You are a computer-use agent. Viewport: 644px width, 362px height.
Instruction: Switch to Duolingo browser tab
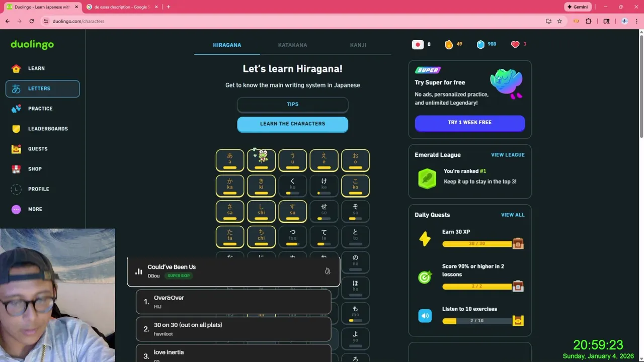point(42,7)
